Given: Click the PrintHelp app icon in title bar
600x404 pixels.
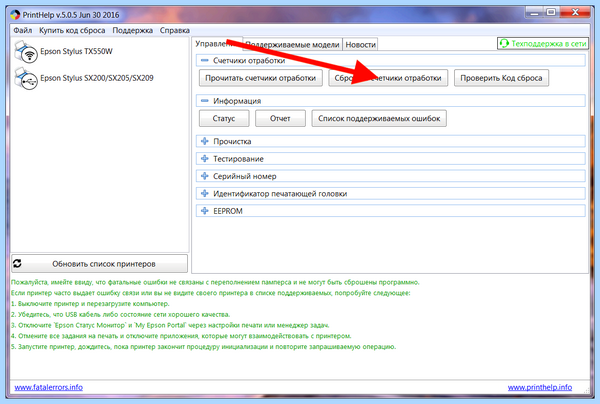Looking at the screenshot, I should 15,15.
